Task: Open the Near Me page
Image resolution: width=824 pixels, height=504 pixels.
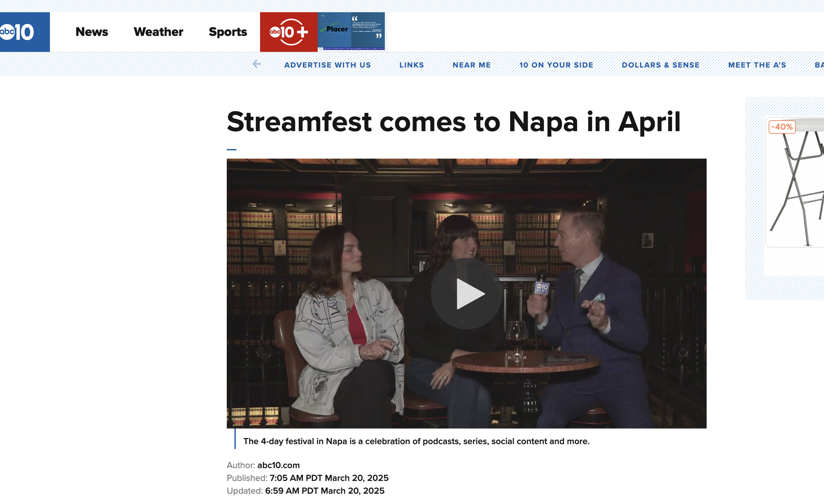Action: tap(472, 65)
